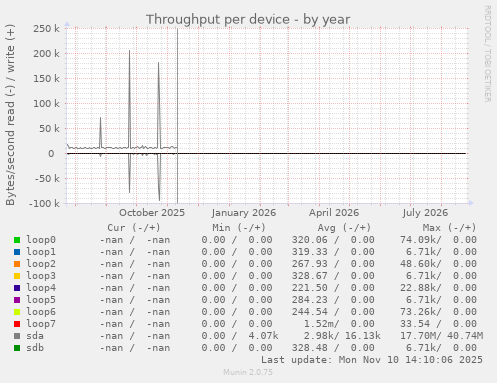Click the 'sdb' device label
Screen dimensions: 497x383
(35, 348)
